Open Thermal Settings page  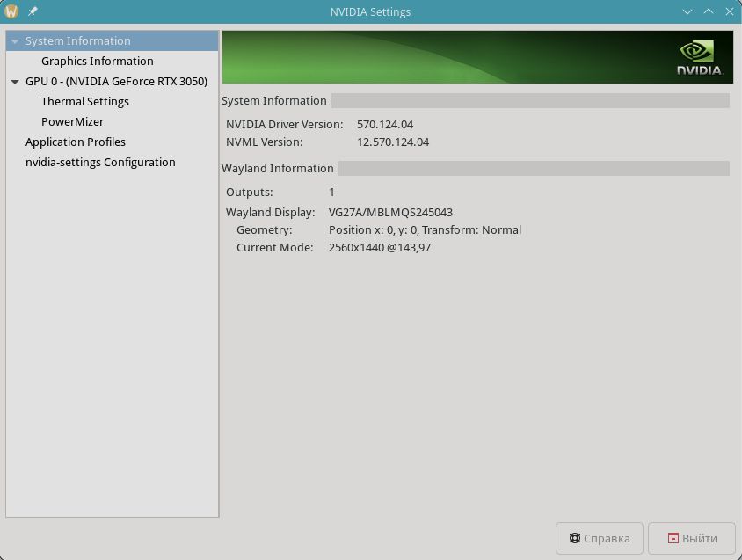(x=85, y=101)
